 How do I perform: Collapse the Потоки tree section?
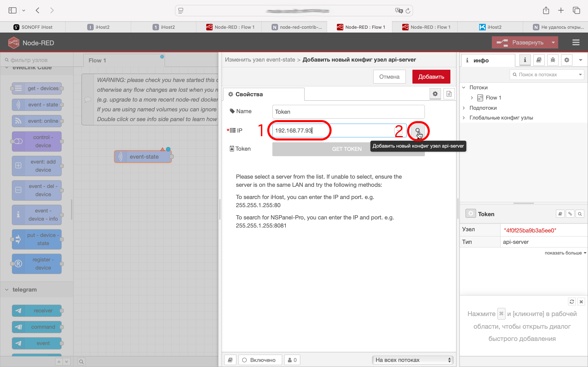(464, 87)
